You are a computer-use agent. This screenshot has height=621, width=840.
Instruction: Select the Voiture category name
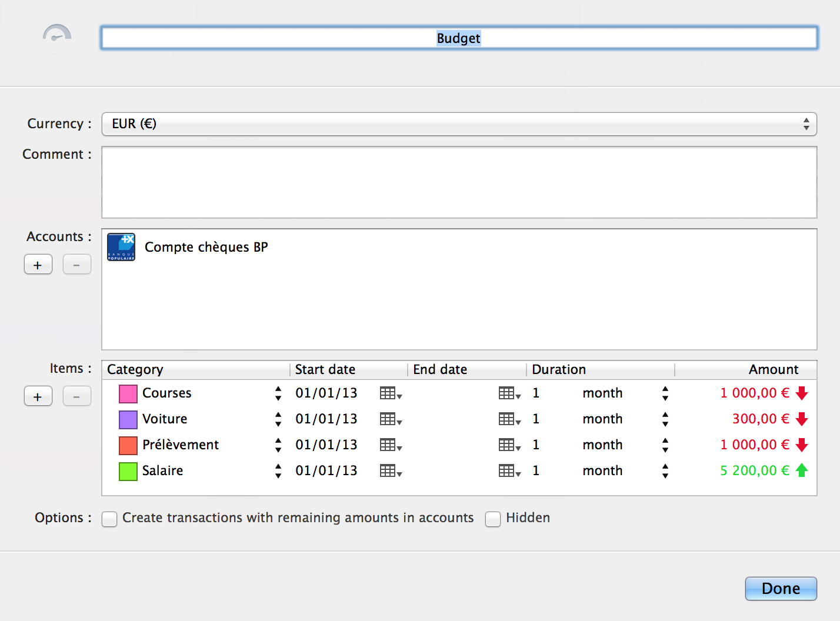[165, 419]
